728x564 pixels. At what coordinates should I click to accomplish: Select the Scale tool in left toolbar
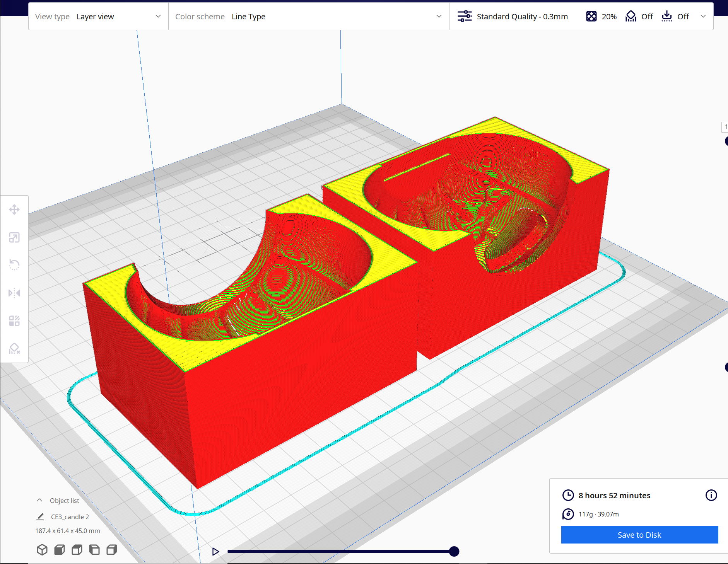[14, 237]
